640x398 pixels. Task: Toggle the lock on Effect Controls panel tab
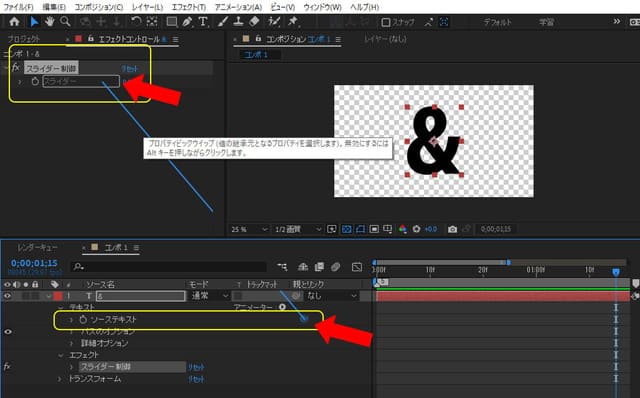coord(91,39)
